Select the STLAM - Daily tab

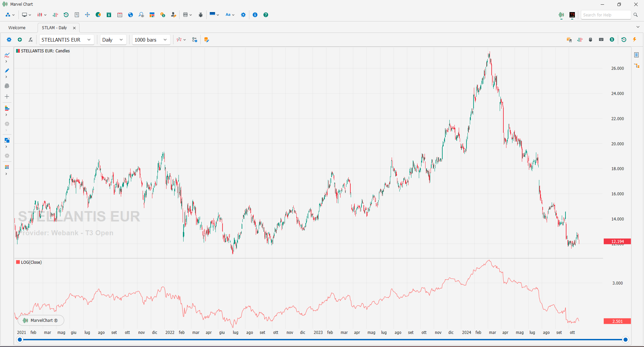54,28
